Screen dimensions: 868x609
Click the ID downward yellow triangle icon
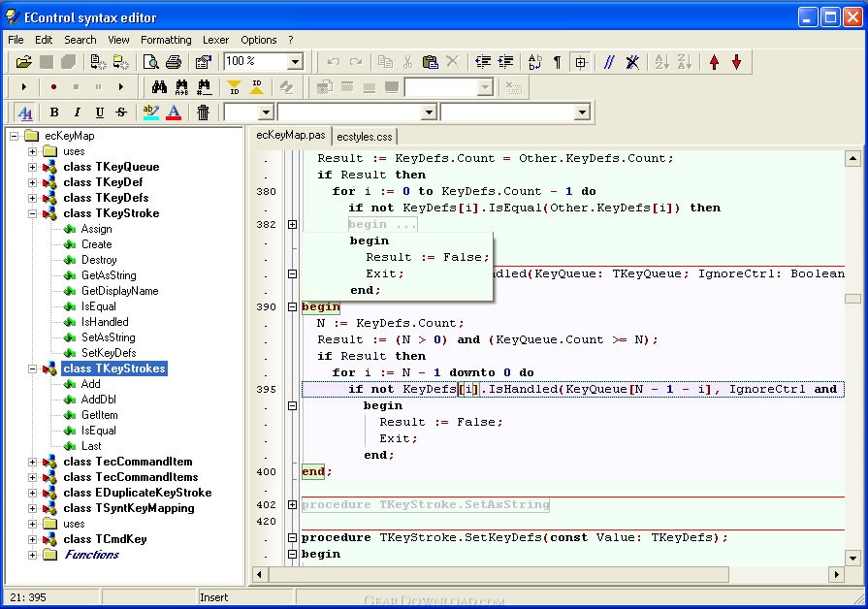pyautogui.click(x=234, y=87)
